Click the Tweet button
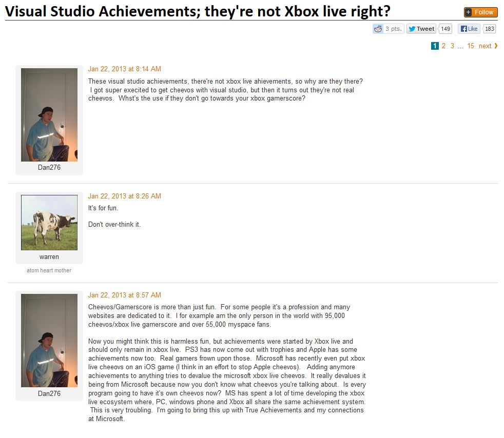 421,29
